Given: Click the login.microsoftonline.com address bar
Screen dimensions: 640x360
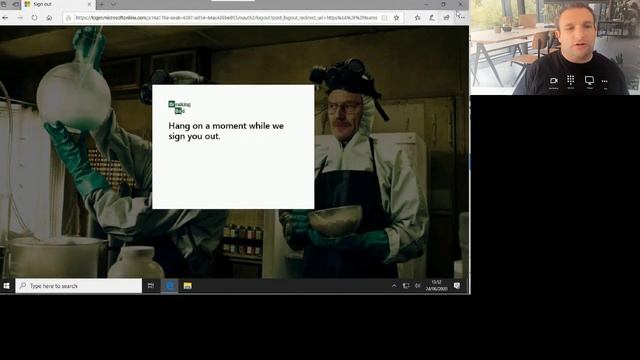Looking at the screenshot, I should click(x=226, y=18).
